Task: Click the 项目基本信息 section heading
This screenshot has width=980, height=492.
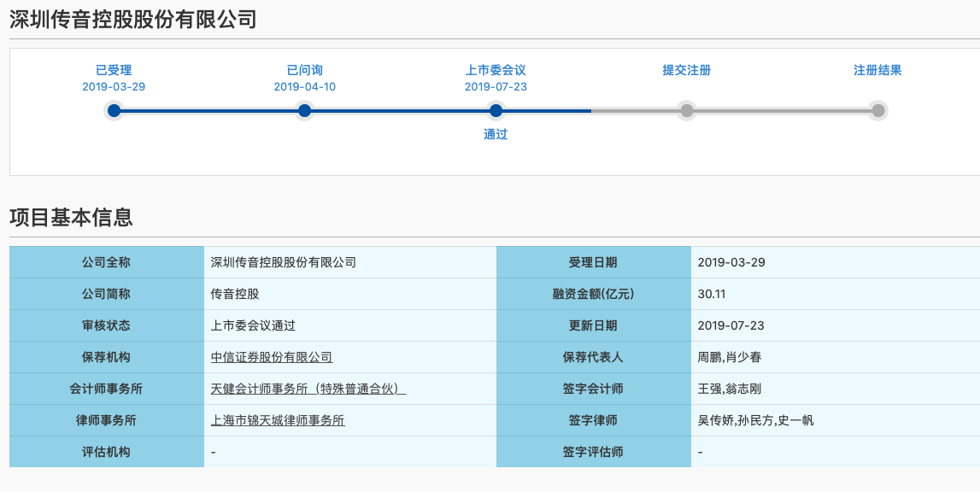Action: 71,217
